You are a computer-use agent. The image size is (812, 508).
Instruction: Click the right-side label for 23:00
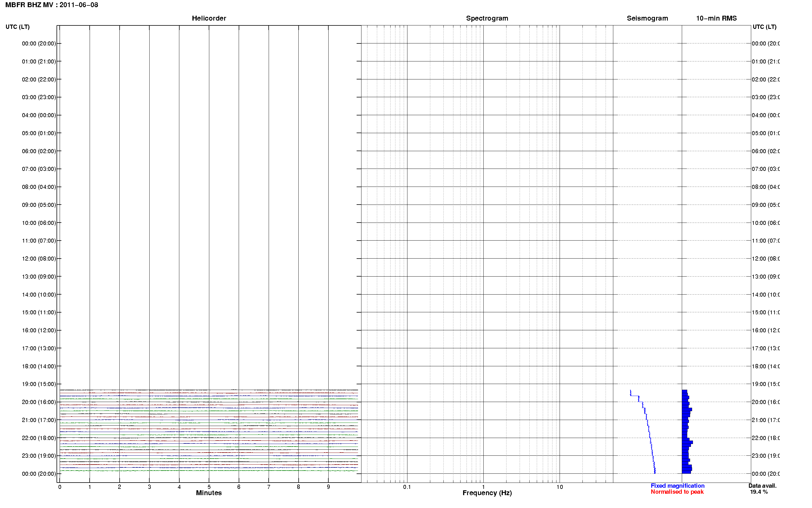[x=765, y=456]
